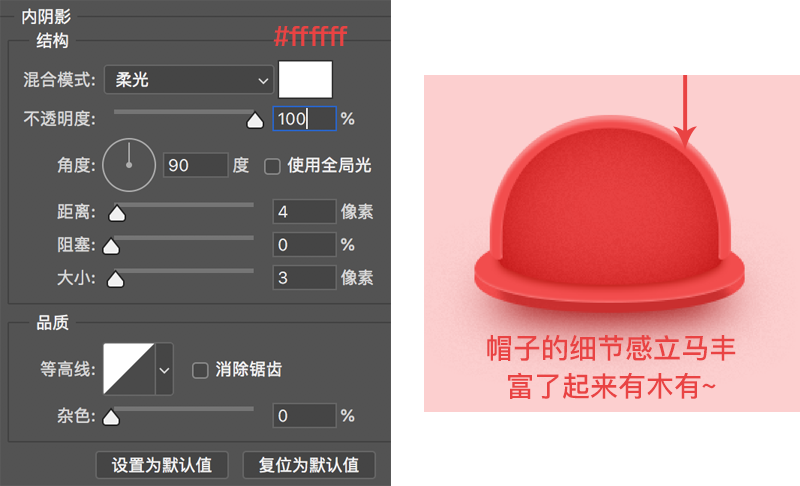This screenshot has height=486, width=800.
Task: Click the 品质 section heading
Action: click(53, 322)
